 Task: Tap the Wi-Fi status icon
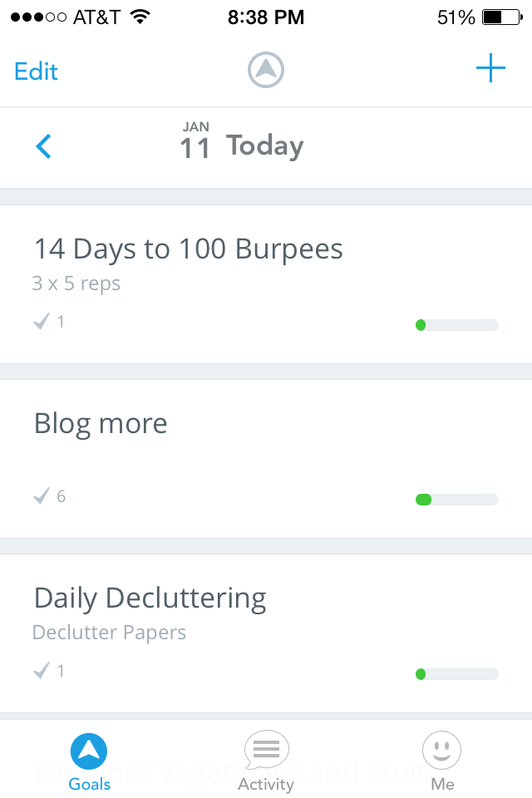pyautogui.click(x=140, y=17)
